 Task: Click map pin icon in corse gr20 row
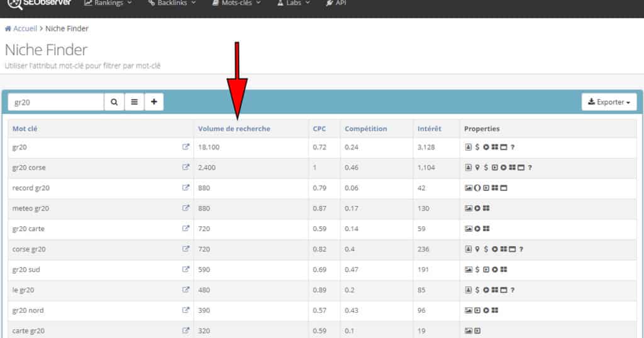(x=477, y=249)
